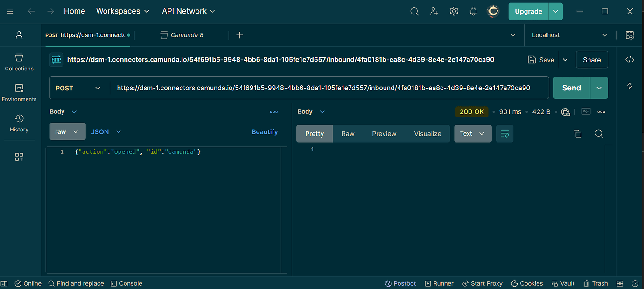
Task: Expand the open tabs chevron
Action: pyautogui.click(x=513, y=35)
